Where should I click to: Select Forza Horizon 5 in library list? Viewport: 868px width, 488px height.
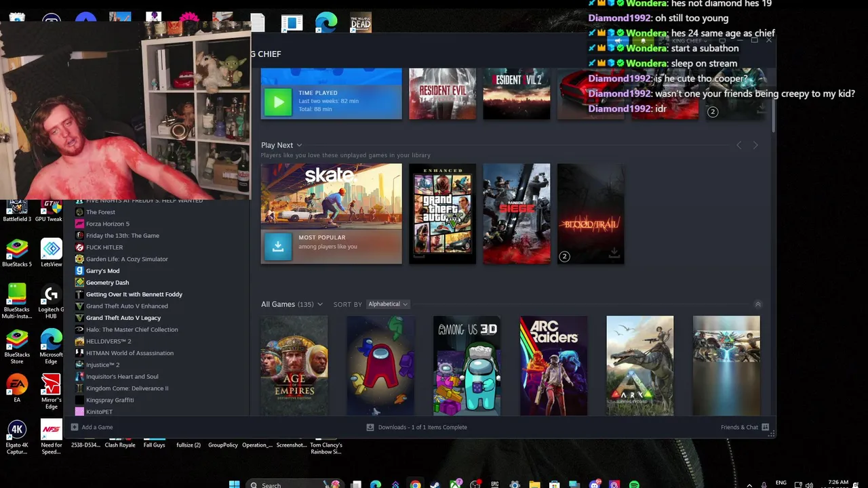pos(107,224)
